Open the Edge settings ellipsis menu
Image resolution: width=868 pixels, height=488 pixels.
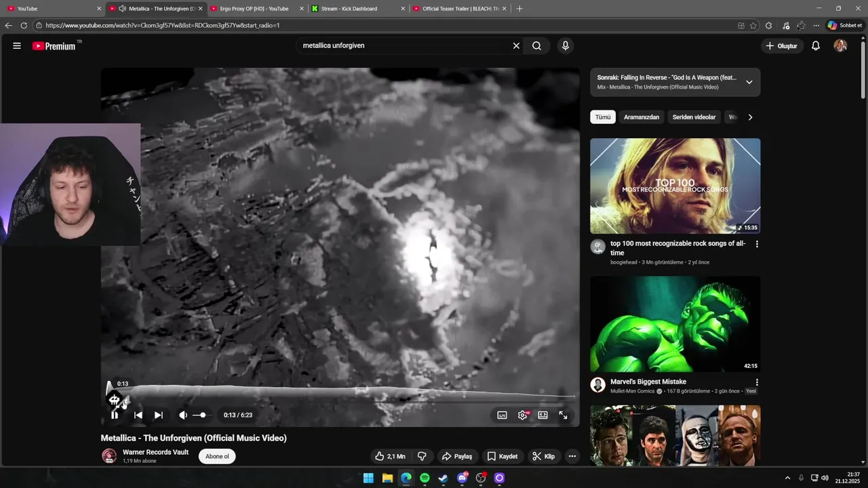point(816,25)
